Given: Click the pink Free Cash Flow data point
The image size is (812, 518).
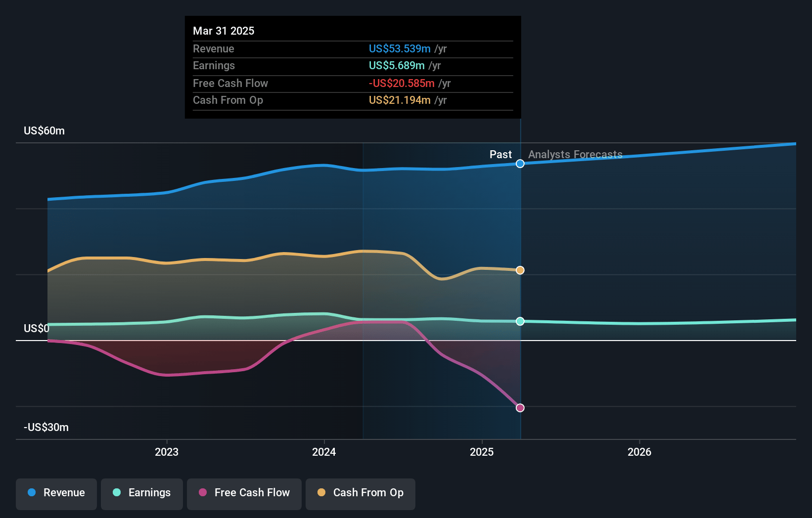Looking at the screenshot, I should tap(520, 408).
